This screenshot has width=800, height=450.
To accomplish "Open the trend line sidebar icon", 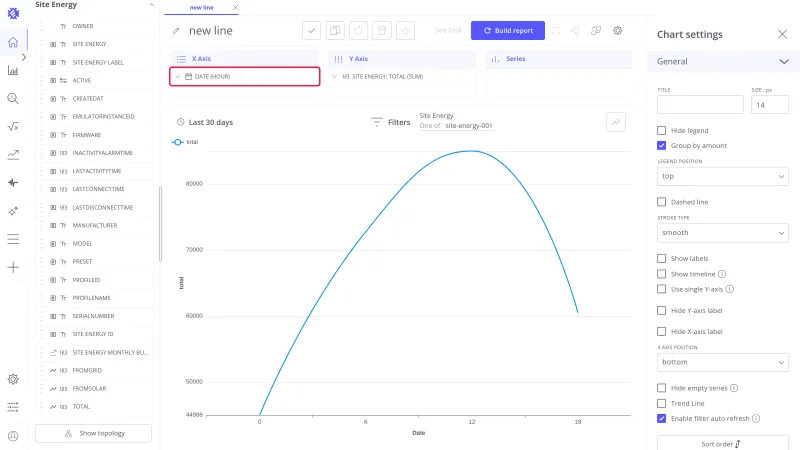I will pyautogui.click(x=13, y=155).
